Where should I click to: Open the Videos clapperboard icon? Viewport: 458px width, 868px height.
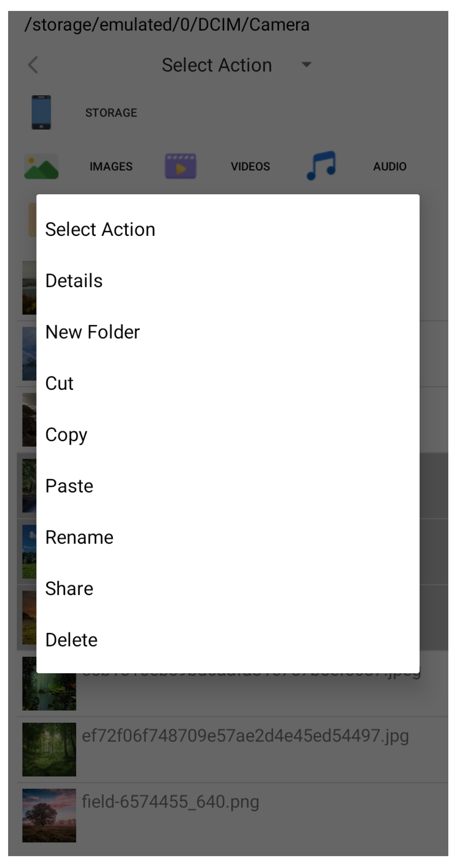[181, 166]
